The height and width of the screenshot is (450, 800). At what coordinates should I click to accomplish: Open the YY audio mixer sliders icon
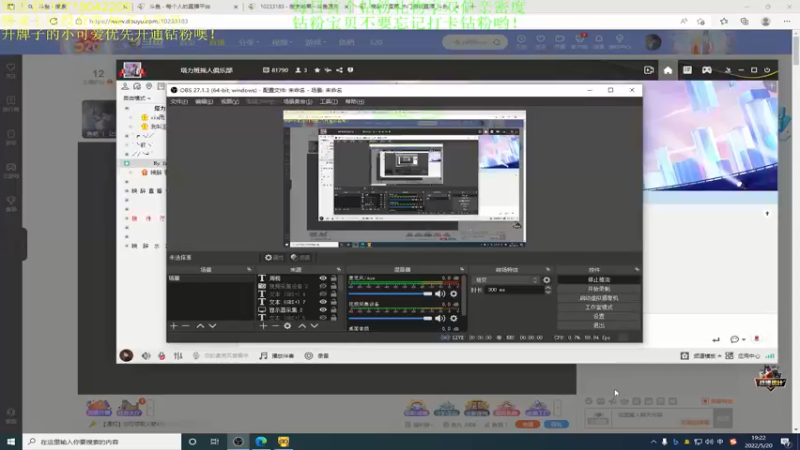(x=178, y=356)
